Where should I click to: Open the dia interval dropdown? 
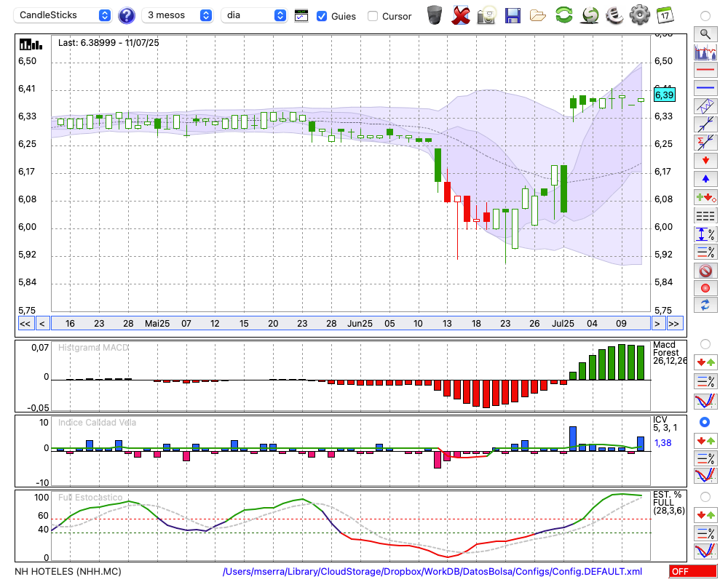[254, 15]
